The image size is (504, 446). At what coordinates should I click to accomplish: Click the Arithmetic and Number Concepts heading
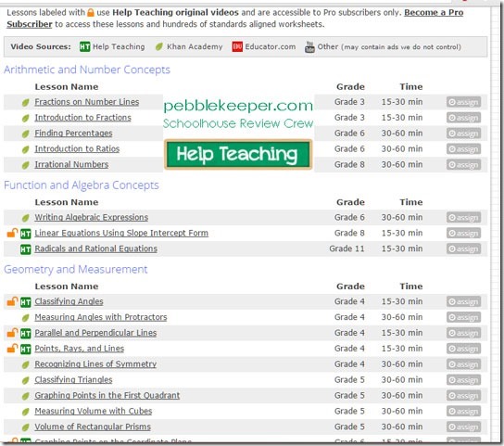tap(87, 70)
